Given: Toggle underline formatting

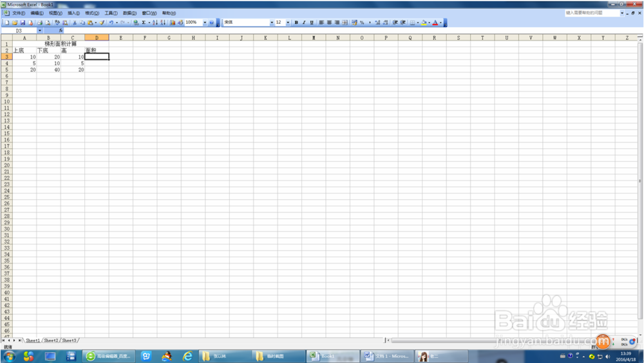Looking at the screenshot, I should point(312,23).
